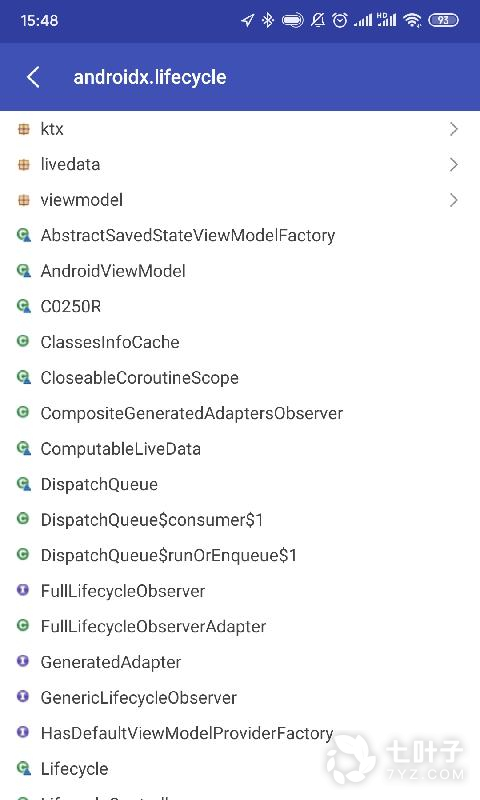Expand livedata package chevron arrow

click(x=453, y=164)
